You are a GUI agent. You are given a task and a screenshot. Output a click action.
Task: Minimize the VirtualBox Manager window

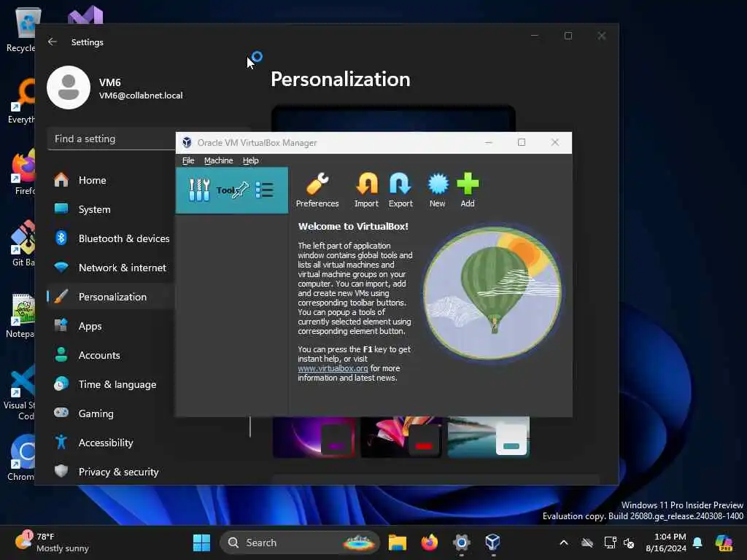point(488,142)
